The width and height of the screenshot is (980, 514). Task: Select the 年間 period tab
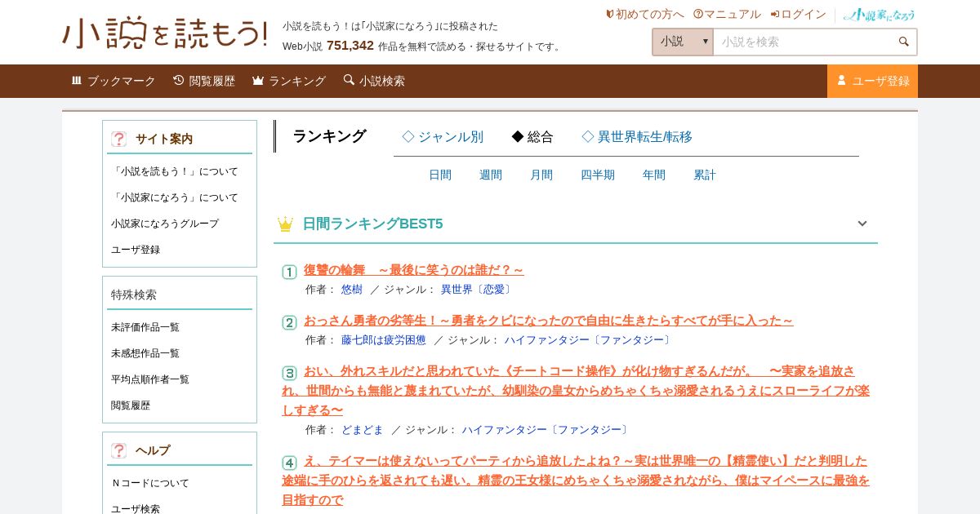click(654, 175)
